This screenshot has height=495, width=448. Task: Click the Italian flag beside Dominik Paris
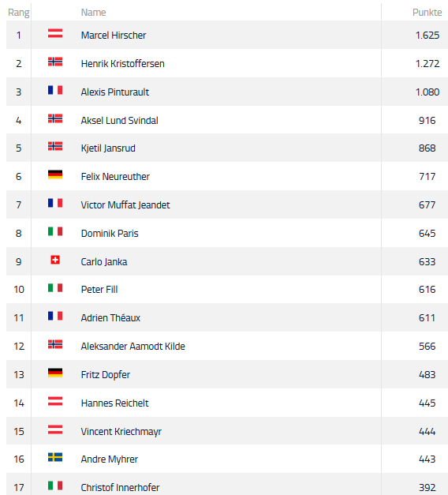click(x=55, y=231)
